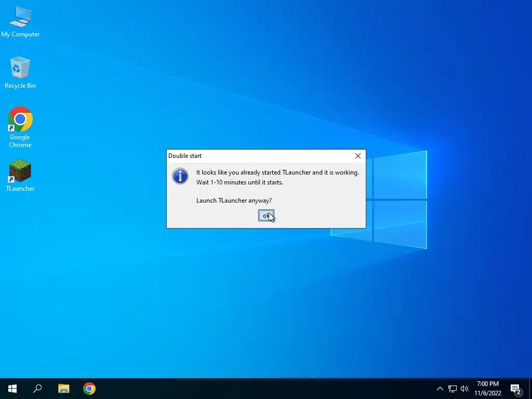Open network status tray icon
Image resolution: width=532 pixels, height=399 pixels.
pyautogui.click(x=453, y=389)
